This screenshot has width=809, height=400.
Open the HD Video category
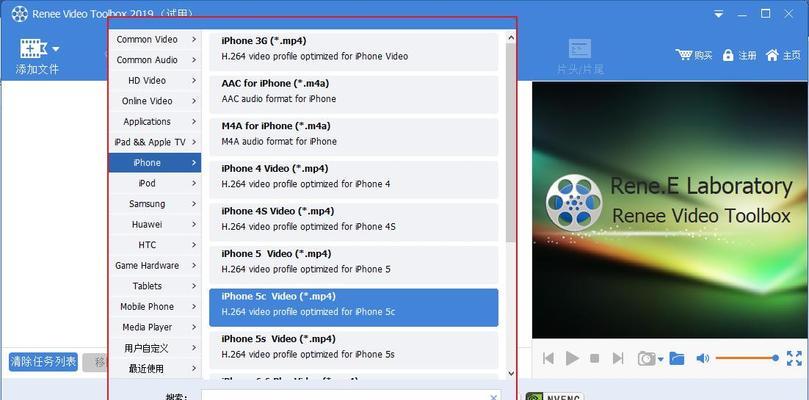pos(155,81)
